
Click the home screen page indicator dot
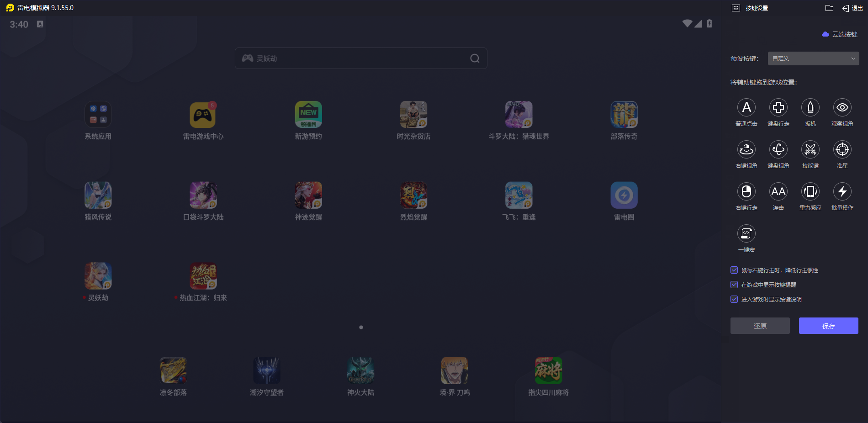click(361, 328)
